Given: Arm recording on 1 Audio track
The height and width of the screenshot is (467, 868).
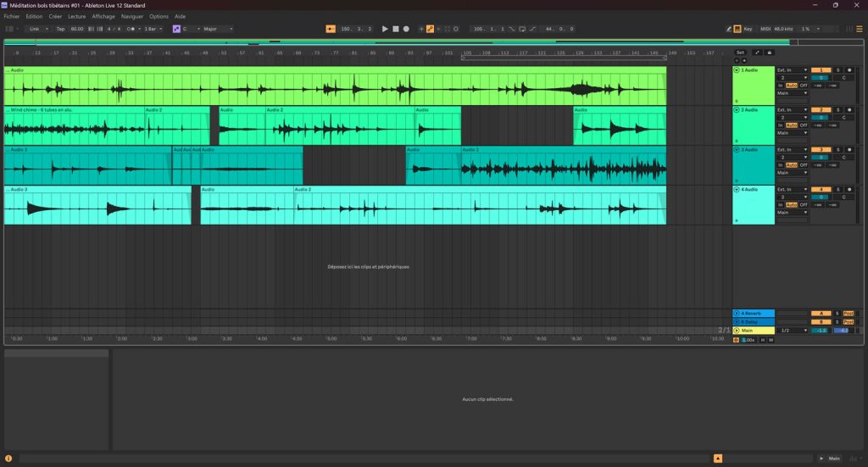Looking at the screenshot, I should (849, 70).
